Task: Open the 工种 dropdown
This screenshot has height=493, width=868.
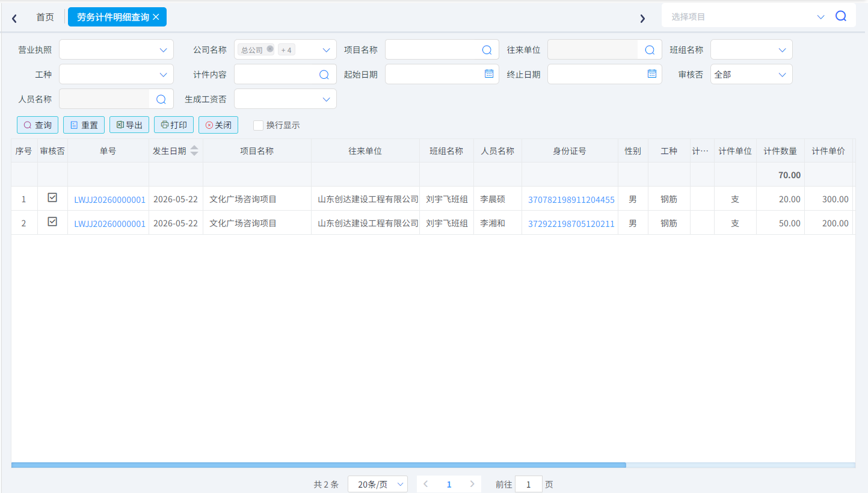Action: pyautogui.click(x=116, y=75)
